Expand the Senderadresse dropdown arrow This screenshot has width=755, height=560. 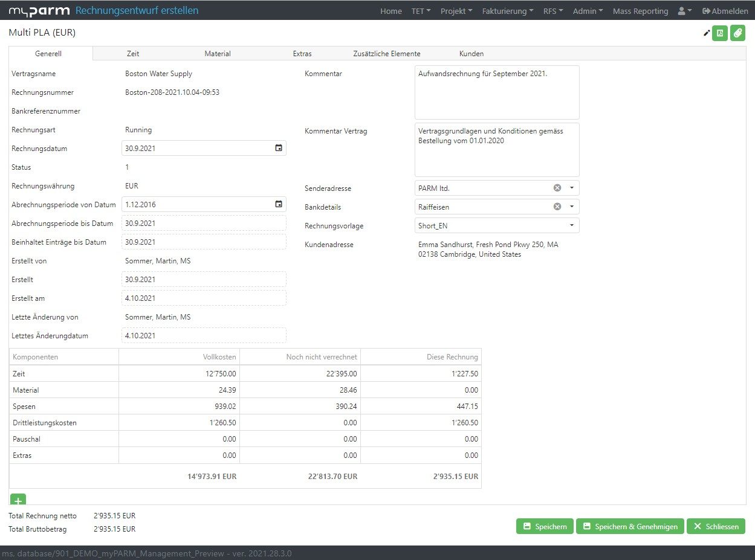571,188
